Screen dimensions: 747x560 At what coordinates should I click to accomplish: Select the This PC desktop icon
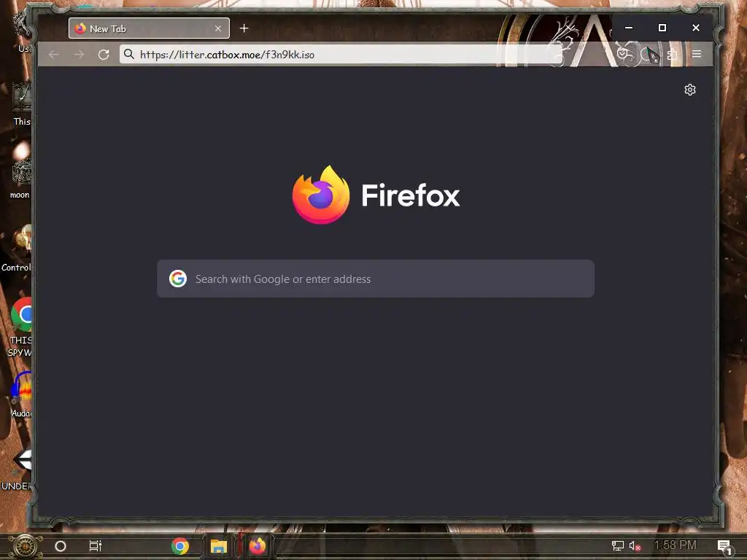22,104
